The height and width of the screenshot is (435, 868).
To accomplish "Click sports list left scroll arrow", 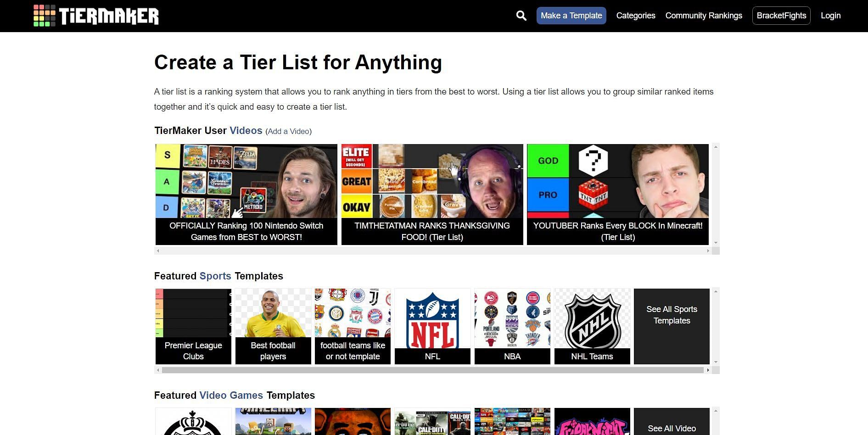I will pyautogui.click(x=158, y=370).
